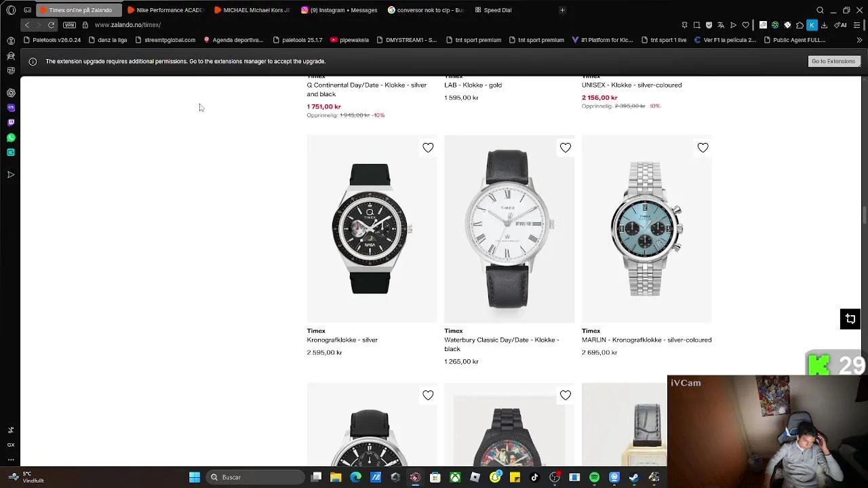Open Paletools v26.0.24 bookmark
The image size is (868, 488).
point(52,40)
